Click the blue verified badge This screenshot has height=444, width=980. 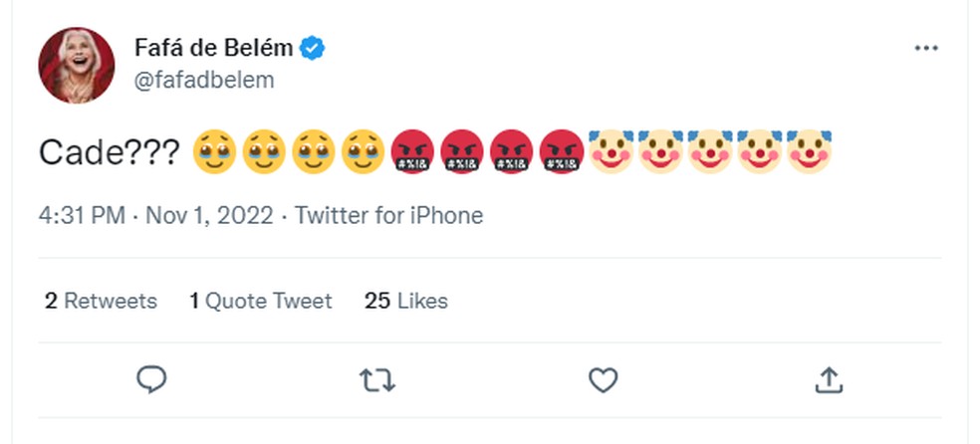314,48
